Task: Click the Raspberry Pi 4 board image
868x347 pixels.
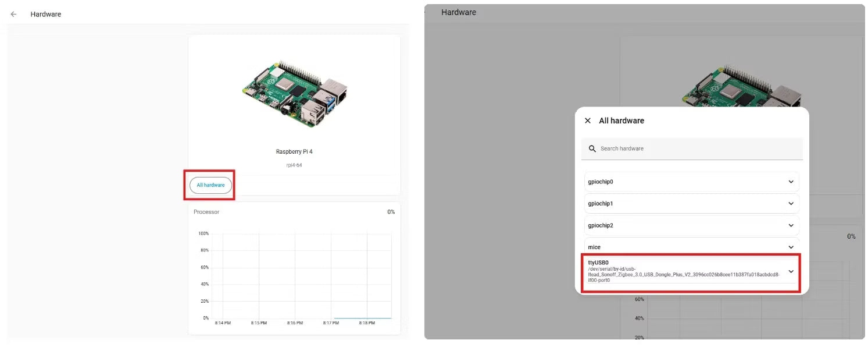Action: (x=295, y=93)
